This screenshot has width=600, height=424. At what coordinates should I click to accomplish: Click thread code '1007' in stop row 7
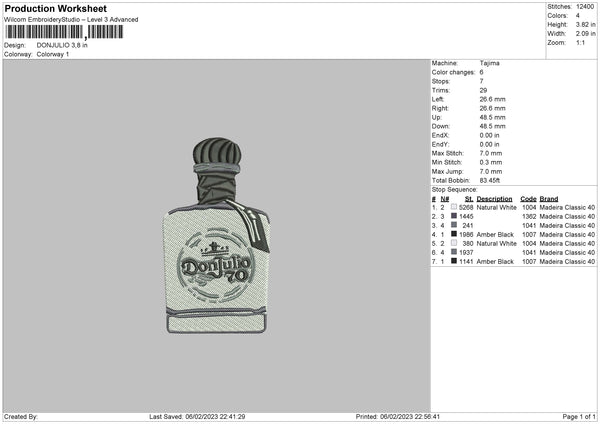click(x=529, y=262)
